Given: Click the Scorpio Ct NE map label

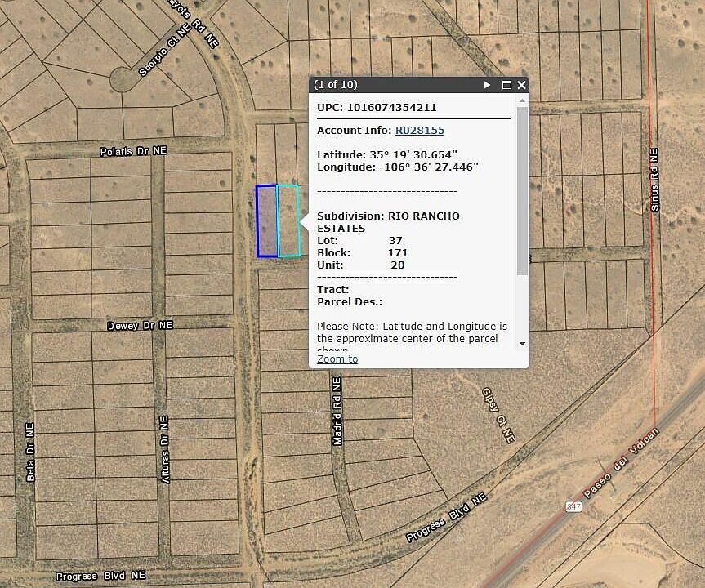Looking at the screenshot, I should tap(165, 50).
